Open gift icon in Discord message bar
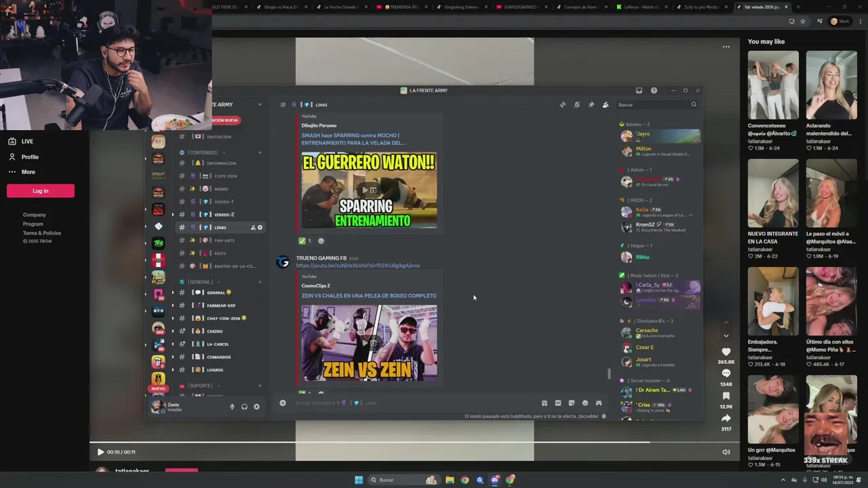This screenshot has height=488, width=868. pyautogui.click(x=544, y=403)
